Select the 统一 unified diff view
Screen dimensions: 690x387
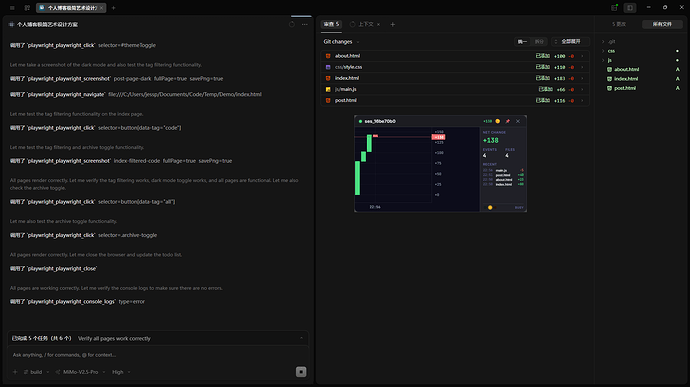(522, 42)
